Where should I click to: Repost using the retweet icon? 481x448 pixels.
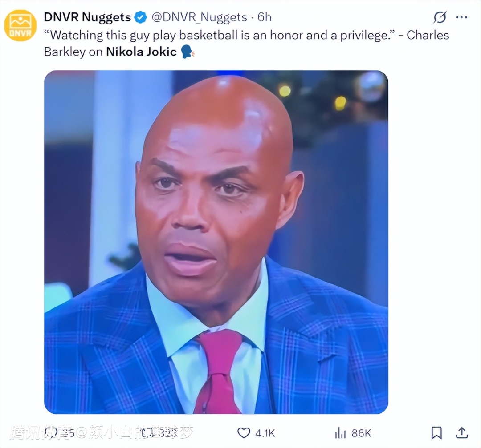[147, 433]
